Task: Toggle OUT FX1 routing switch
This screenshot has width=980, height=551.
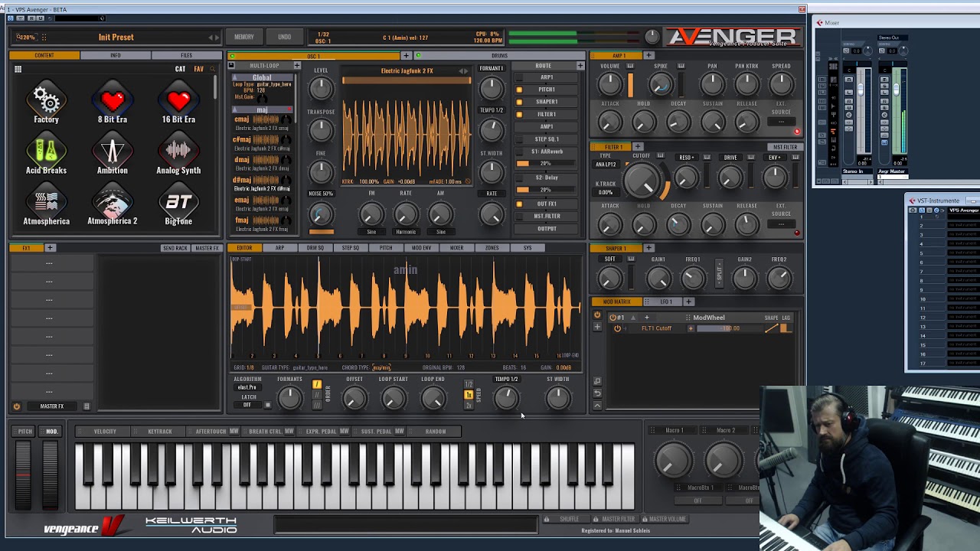Action: [x=519, y=204]
